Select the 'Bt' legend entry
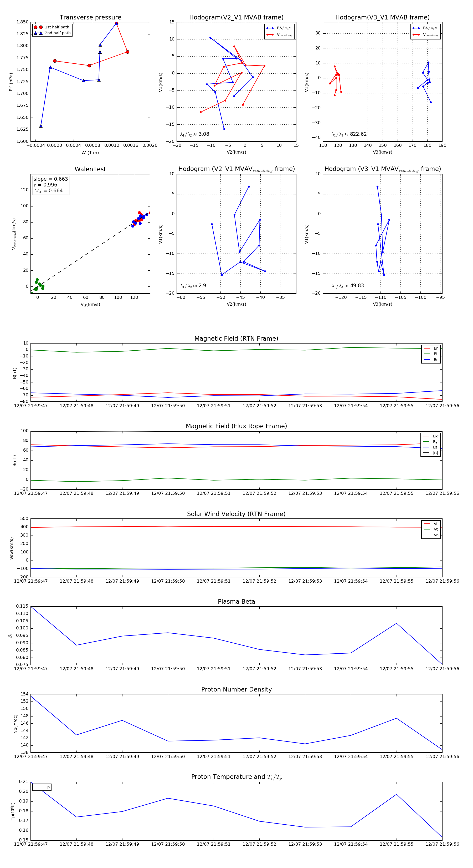 [431, 354]
